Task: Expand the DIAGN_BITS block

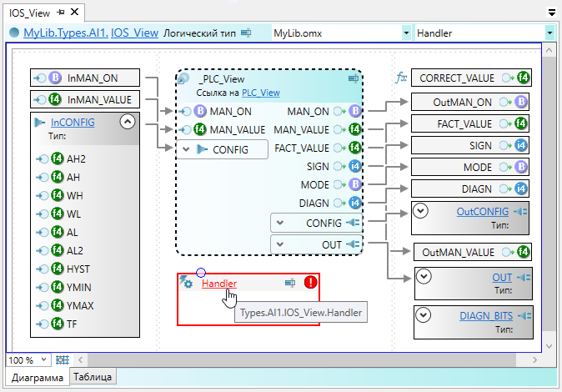Action: point(423,315)
